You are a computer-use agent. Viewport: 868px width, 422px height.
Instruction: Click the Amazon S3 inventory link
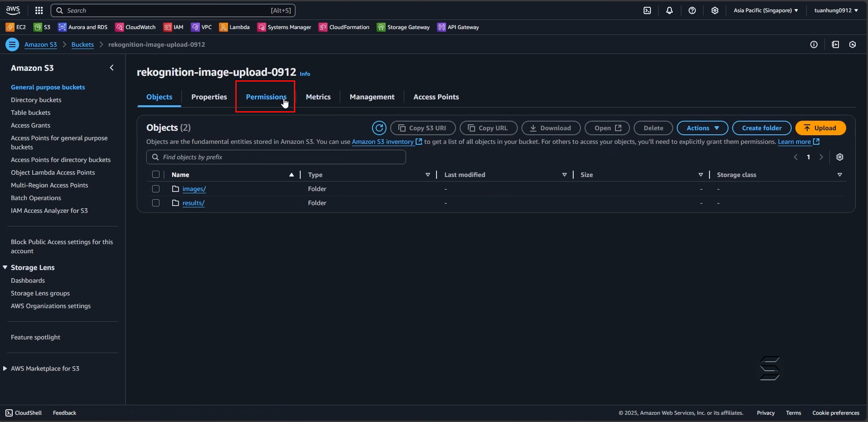[387, 142]
